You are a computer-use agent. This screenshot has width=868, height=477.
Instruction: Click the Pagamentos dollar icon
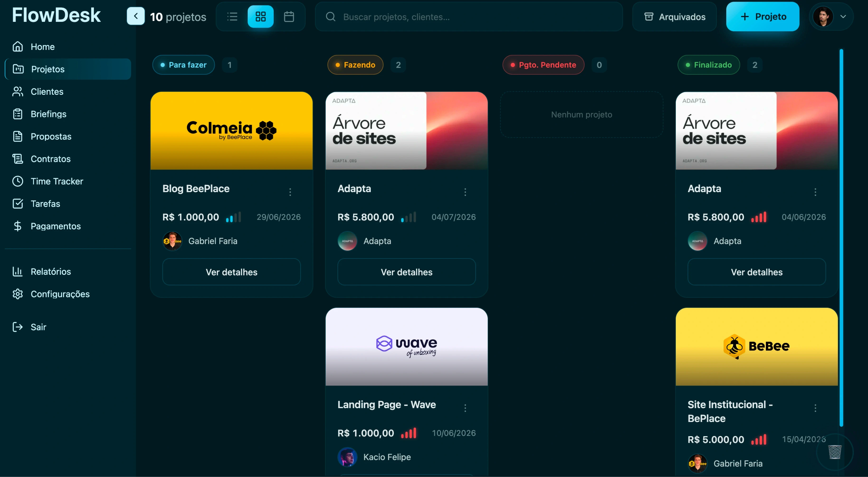(x=18, y=226)
